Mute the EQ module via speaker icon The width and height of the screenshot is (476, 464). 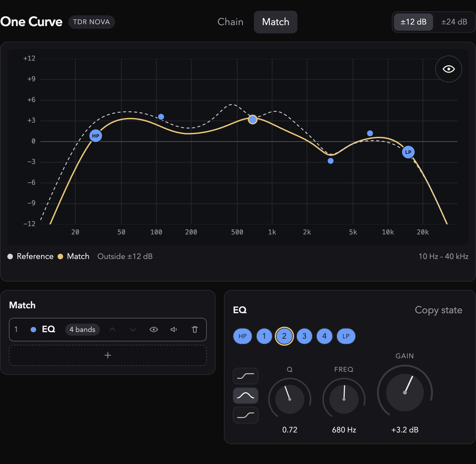point(174,329)
